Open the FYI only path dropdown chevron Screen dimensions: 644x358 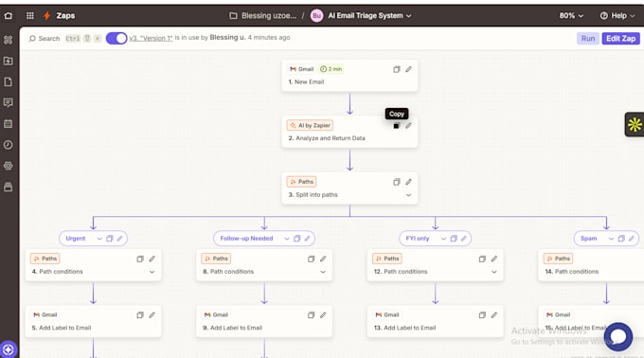443,239
